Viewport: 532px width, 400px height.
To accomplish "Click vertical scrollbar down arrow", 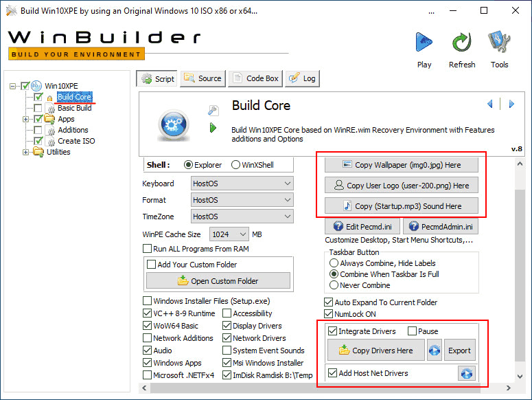I will point(520,376).
